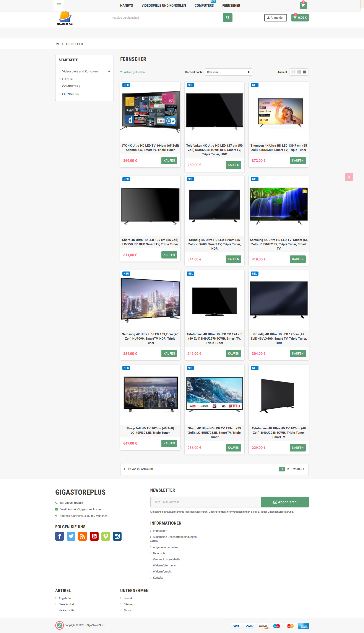Open FERNSEHER in top navigation
This screenshot has height=633, width=364.
coord(231,5)
